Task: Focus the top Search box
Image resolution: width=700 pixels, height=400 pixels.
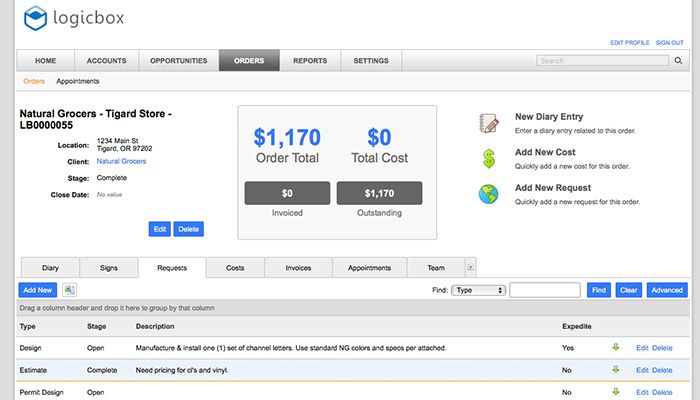Action: click(x=602, y=61)
